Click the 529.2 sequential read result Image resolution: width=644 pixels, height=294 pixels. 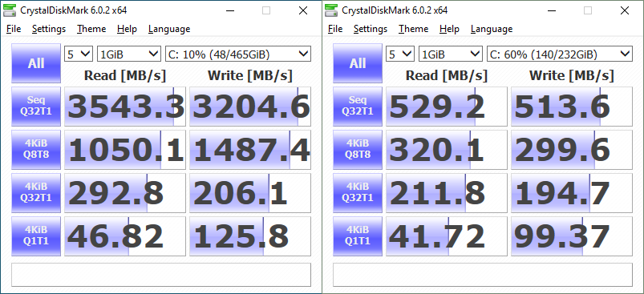point(447,107)
